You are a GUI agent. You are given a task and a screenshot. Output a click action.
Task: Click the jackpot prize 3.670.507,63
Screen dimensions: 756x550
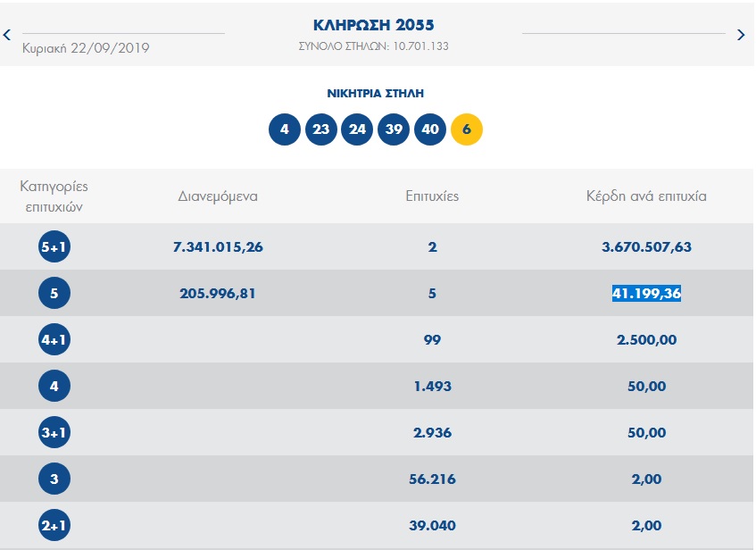point(646,247)
